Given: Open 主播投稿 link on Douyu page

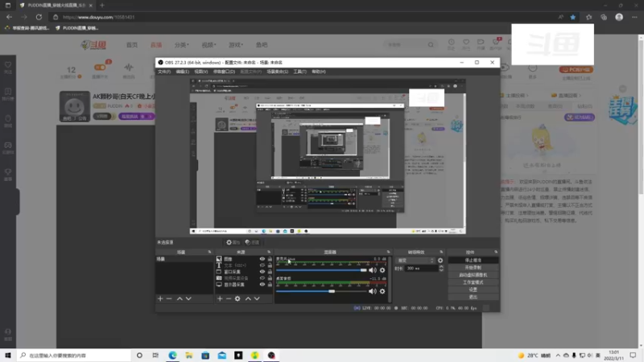Looking at the screenshot, I should (515, 96).
